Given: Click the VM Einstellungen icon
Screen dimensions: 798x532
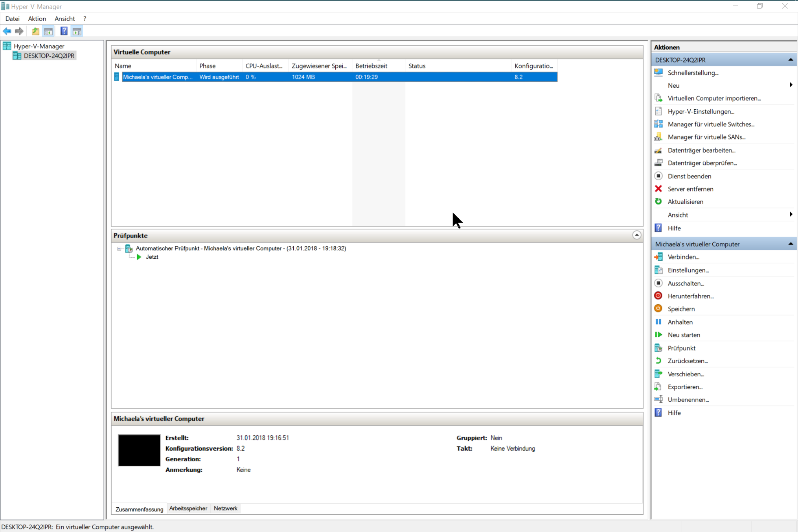Looking at the screenshot, I should (x=658, y=270).
